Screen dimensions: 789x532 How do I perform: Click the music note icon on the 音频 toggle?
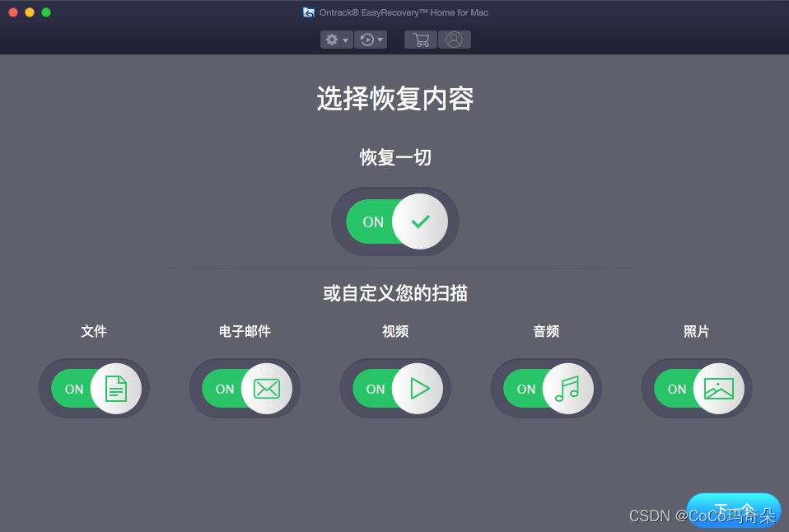pyautogui.click(x=567, y=388)
